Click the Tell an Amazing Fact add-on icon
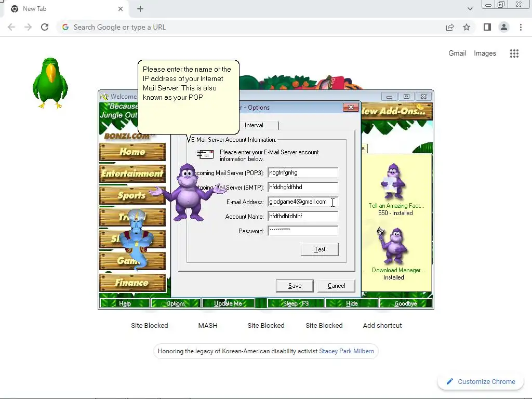 pos(393,181)
